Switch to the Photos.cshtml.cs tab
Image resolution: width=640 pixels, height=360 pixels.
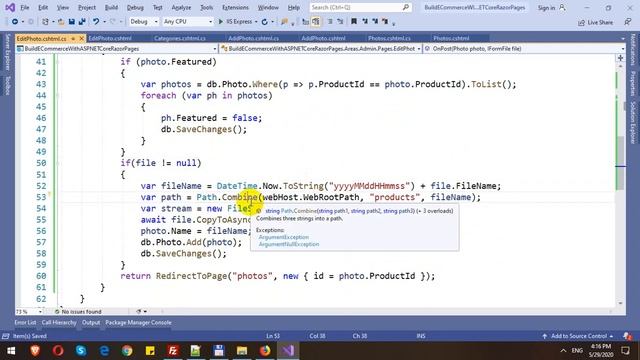click(x=389, y=38)
